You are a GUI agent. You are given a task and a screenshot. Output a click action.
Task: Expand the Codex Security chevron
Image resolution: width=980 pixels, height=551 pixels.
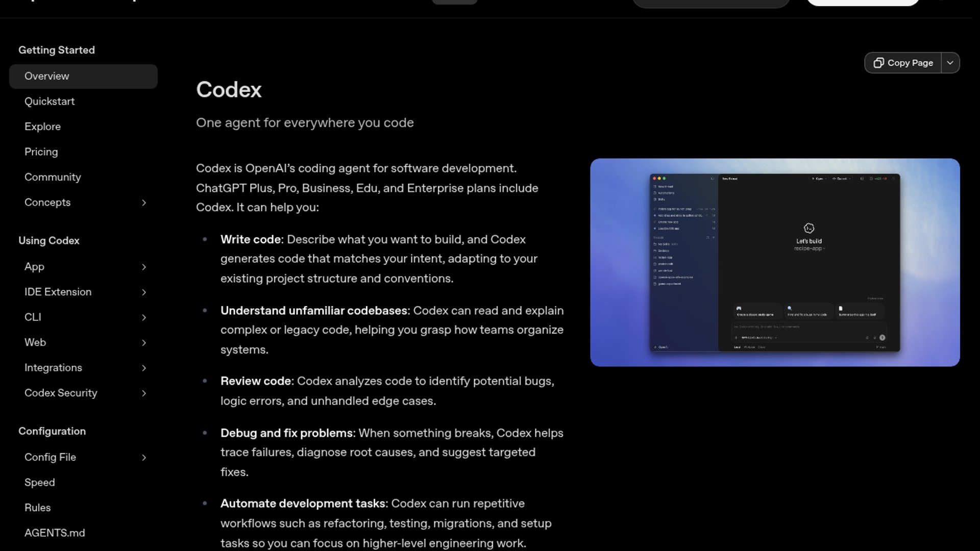point(144,393)
